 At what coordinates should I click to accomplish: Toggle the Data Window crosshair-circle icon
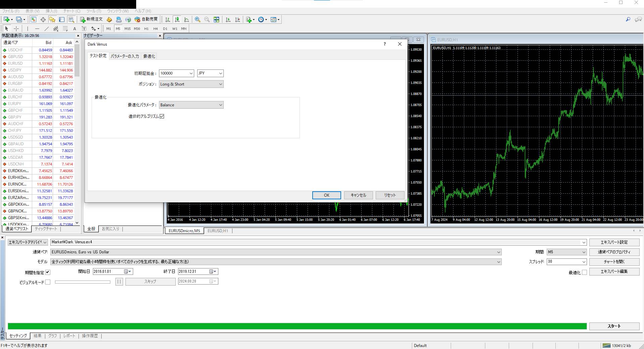43,19
